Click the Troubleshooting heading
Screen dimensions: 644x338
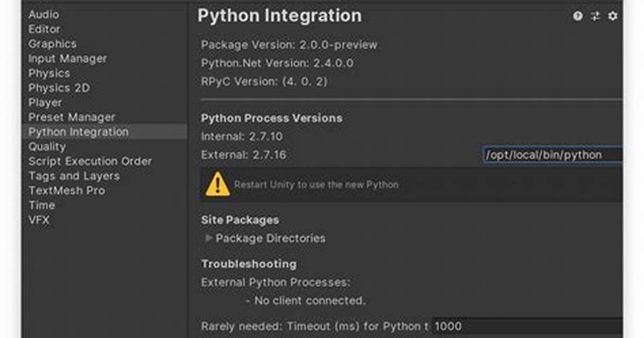[249, 264]
